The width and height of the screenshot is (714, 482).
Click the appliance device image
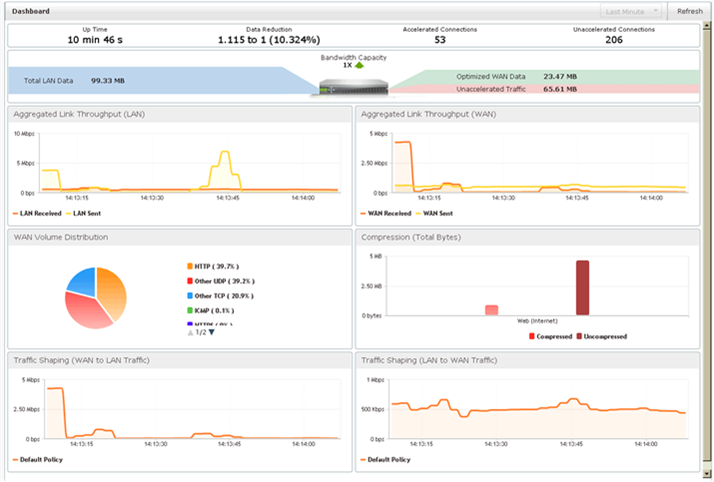pos(354,87)
